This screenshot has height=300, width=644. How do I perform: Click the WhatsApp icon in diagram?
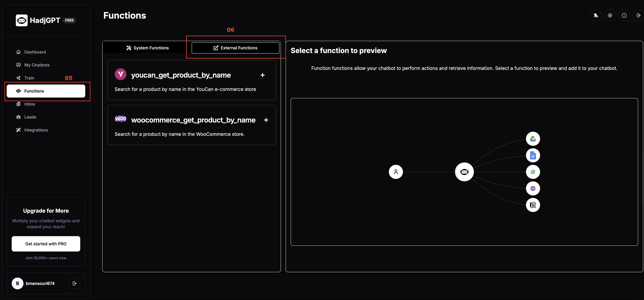pos(533,172)
